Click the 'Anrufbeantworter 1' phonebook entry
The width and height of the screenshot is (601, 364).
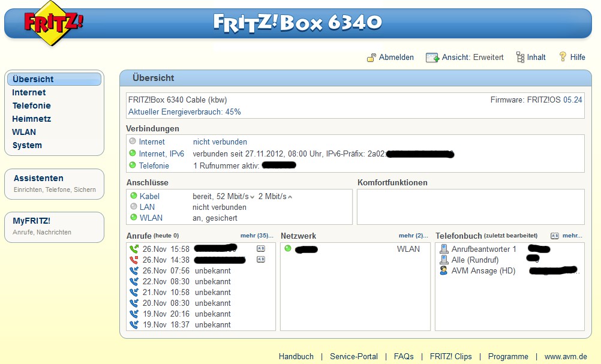[x=483, y=249]
